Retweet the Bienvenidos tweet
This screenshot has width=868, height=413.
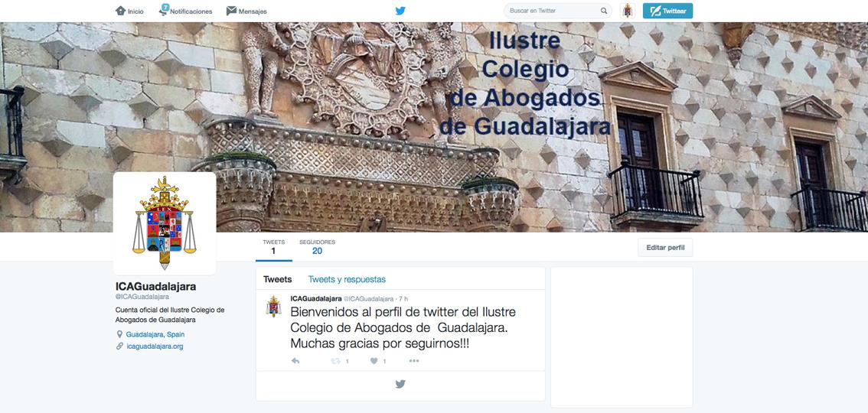click(x=336, y=361)
